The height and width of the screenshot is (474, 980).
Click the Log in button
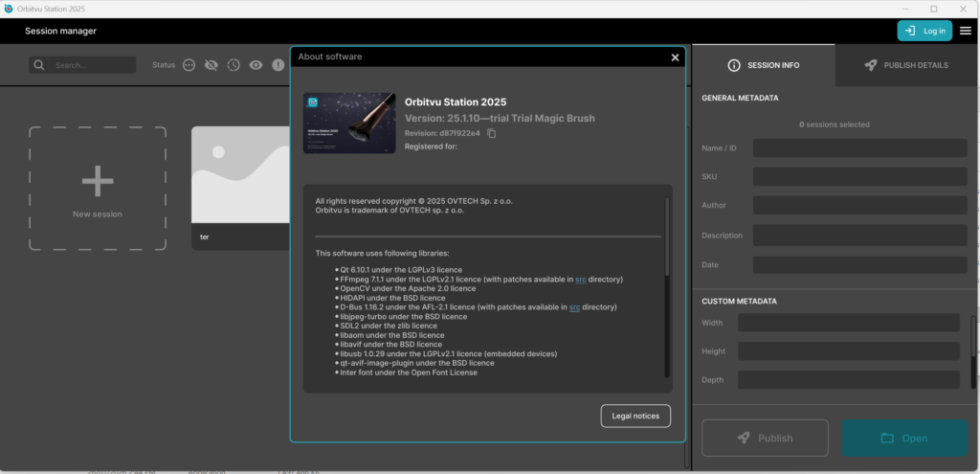click(x=924, y=31)
